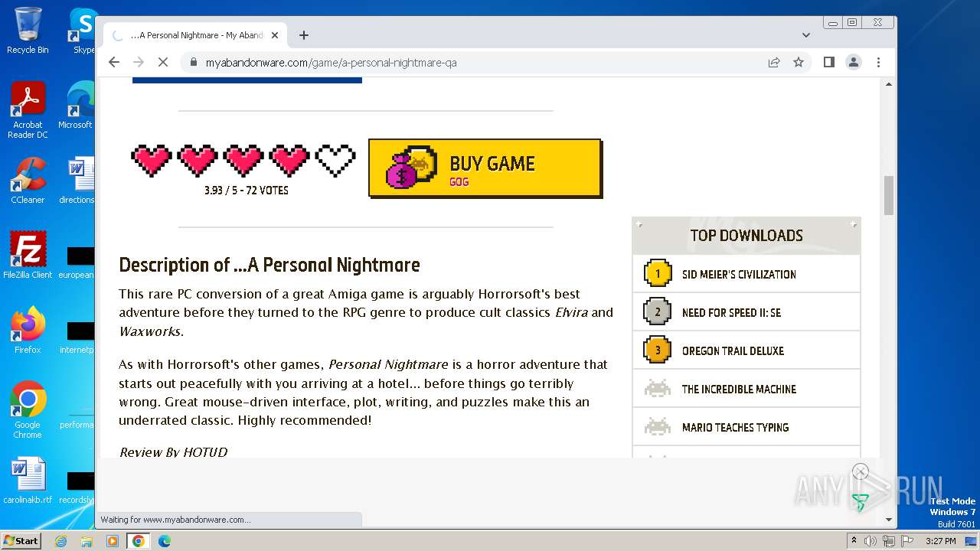Click the scrollbar up arrow
The image size is (980, 551).
click(889, 83)
